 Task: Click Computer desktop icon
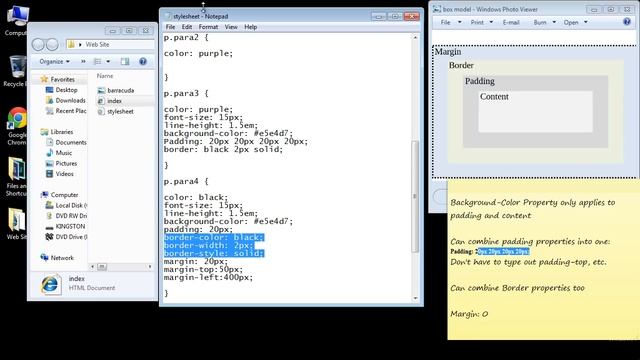17,20
